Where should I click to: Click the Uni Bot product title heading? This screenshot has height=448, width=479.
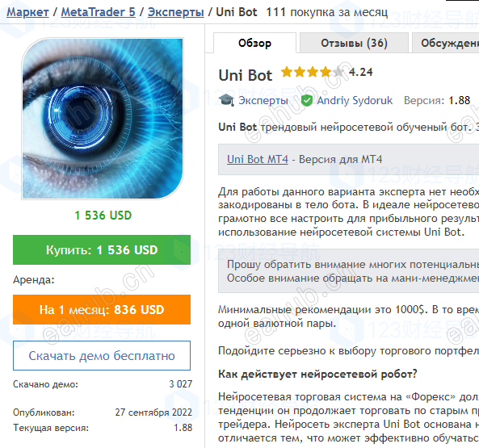pyautogui.click(x=246, y=75)
